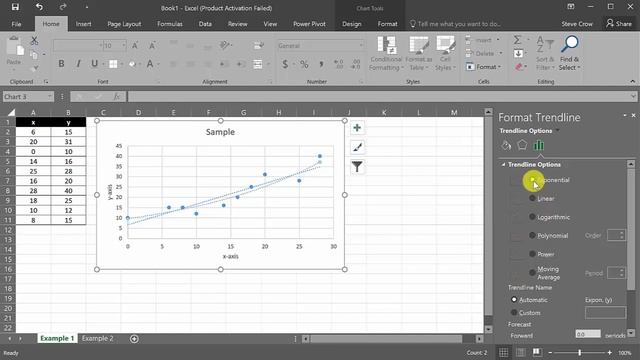Click the Forward forecast periods field
The image size is (640, 360).
pos(588,334)
